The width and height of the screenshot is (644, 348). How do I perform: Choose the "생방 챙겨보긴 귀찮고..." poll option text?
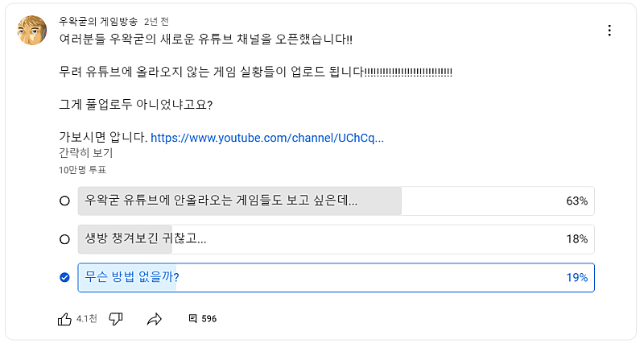tap(146, 239)
